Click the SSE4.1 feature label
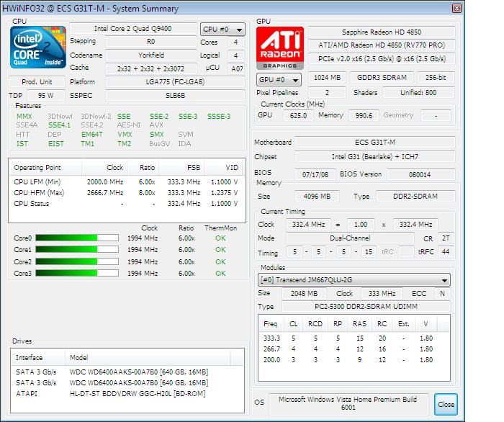This screenshot has height=422, width=504. coord(60,125)
